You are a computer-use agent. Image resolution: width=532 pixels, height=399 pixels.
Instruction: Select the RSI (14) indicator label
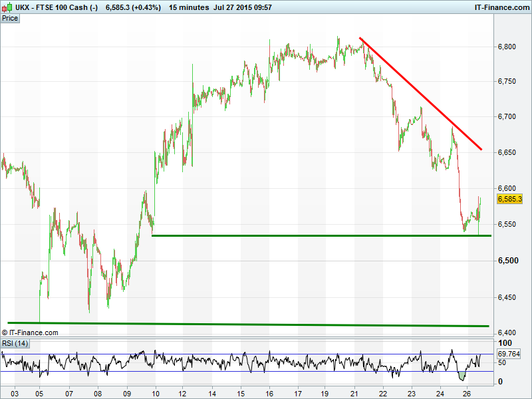point(15,343)
